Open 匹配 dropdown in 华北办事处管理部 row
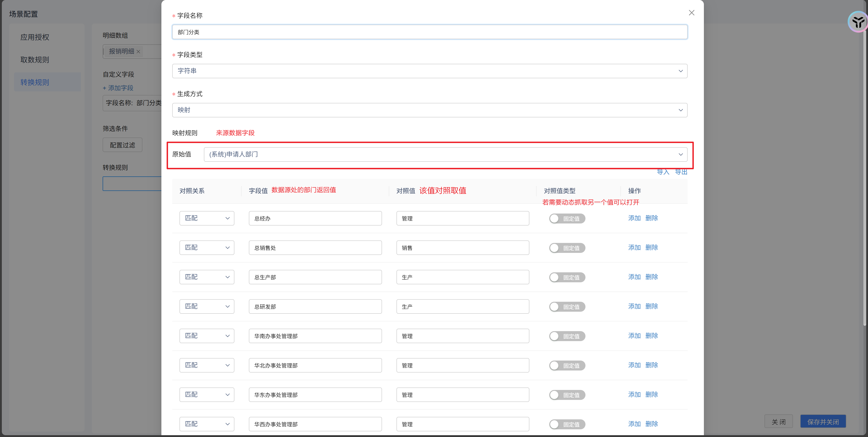868x437 pixels. click(x=207, y=365)
